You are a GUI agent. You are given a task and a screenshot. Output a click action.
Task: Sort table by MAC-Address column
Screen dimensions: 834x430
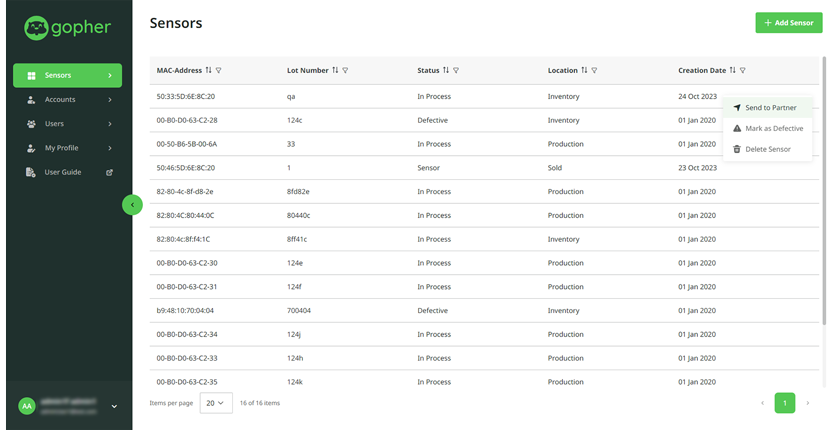pos(209,70)
